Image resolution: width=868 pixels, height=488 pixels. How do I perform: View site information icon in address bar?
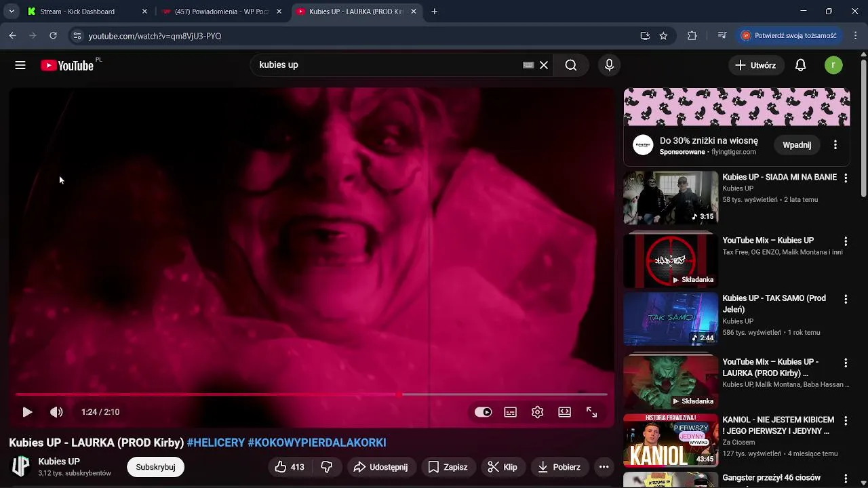[77, 36]
